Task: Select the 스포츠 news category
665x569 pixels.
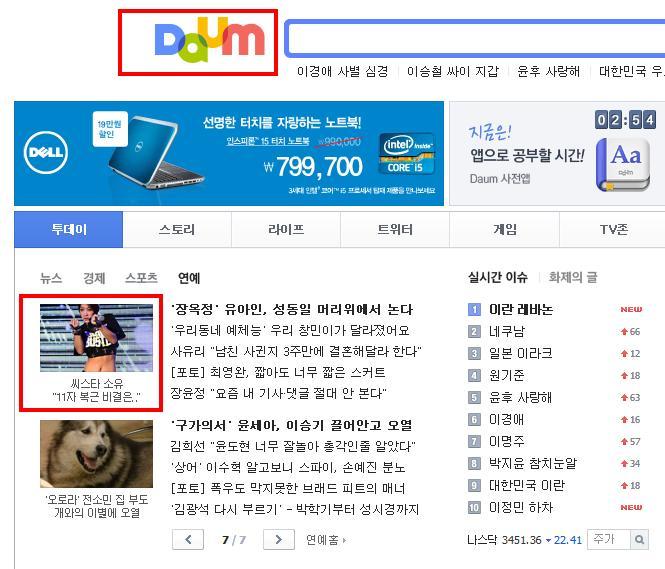Action: click(x=142, y=278)
